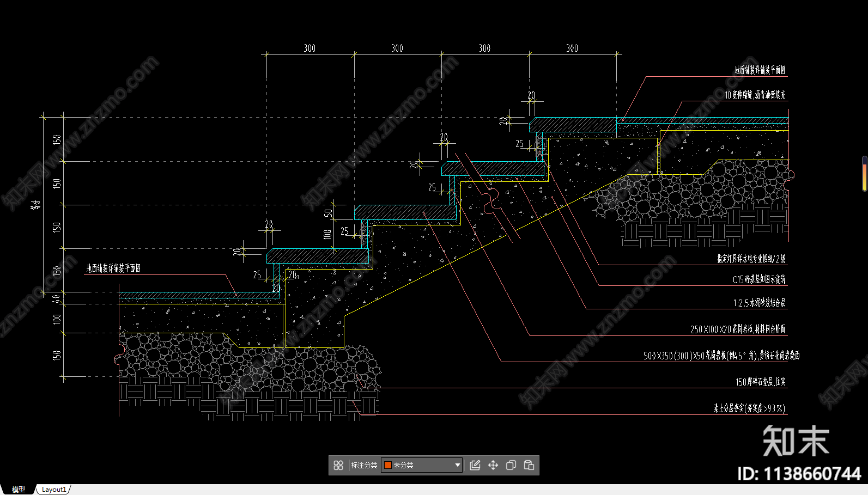The width and height of the screenshot is (868, 495).
Task: Switch to the Layout1 tab
Action: (54, 490)
